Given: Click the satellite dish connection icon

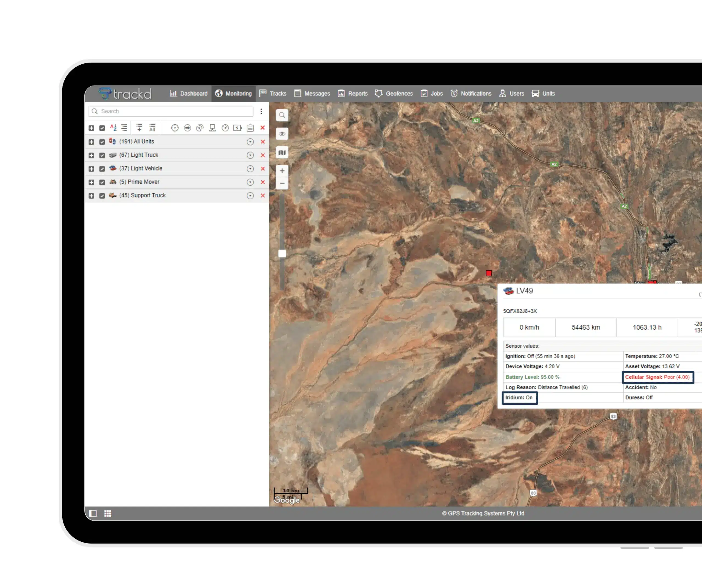Looking at the screenshot, I should click(x=200, y=128).
